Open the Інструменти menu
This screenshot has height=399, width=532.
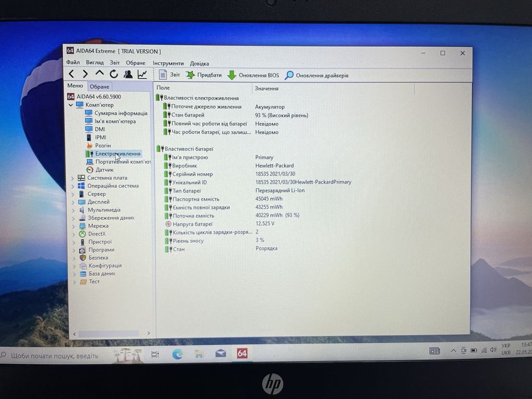pos(168,63)
